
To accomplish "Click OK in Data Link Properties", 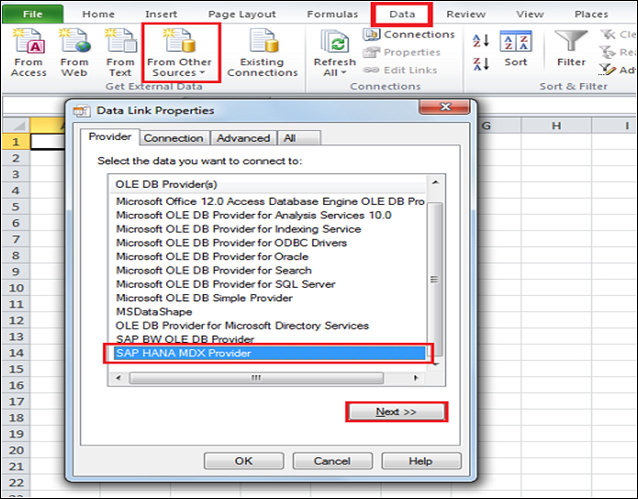I will [244, 461].
